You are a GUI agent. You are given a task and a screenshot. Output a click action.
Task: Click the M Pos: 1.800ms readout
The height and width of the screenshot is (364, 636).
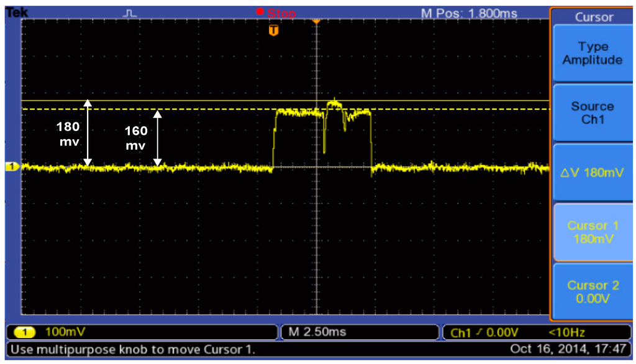coord(469,13)
